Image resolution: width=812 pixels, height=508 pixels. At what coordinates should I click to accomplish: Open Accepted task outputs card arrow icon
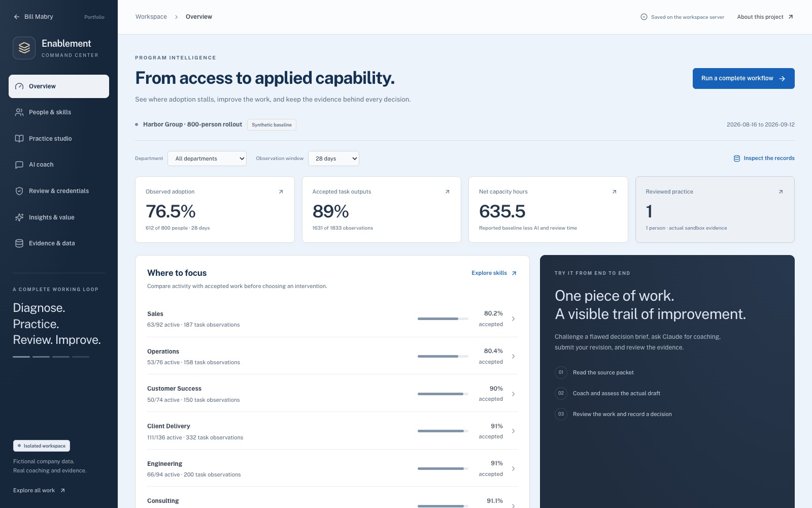447,192
